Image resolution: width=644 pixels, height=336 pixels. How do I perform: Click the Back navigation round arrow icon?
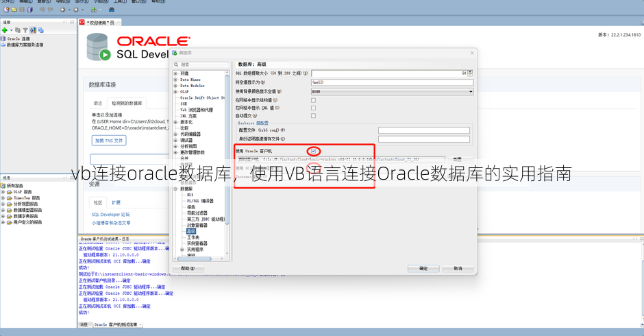pos(62,10)
